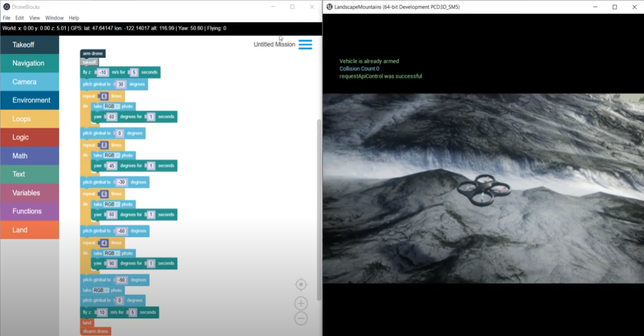Zoom out the block workspace
Viewport: 644px width, 336px height.
point(301,318)
